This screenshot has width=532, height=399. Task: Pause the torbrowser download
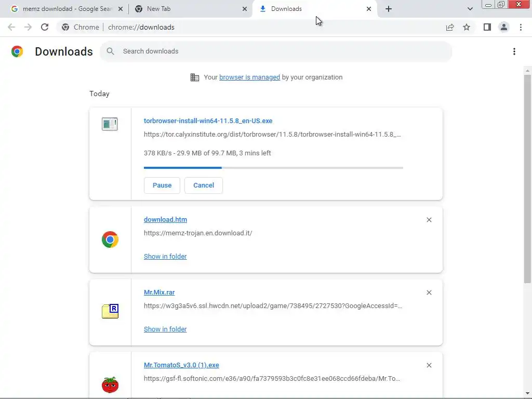point(162,185)
